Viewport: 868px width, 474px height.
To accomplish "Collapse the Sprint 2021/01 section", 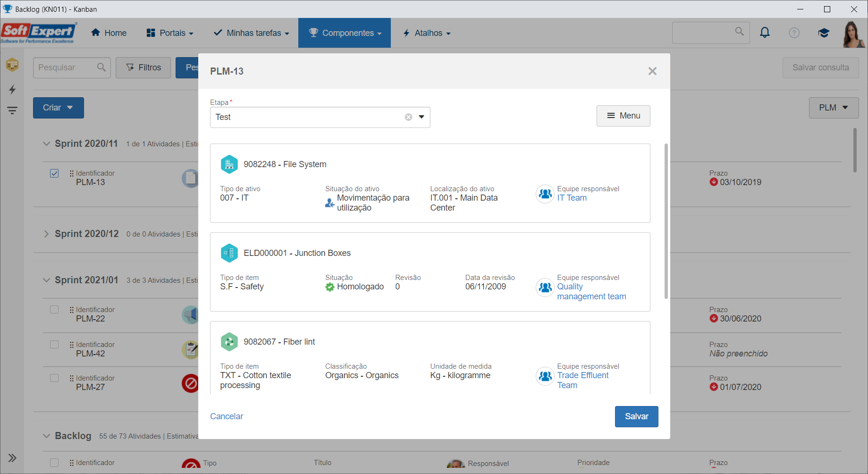I will [x=46, y=280].
